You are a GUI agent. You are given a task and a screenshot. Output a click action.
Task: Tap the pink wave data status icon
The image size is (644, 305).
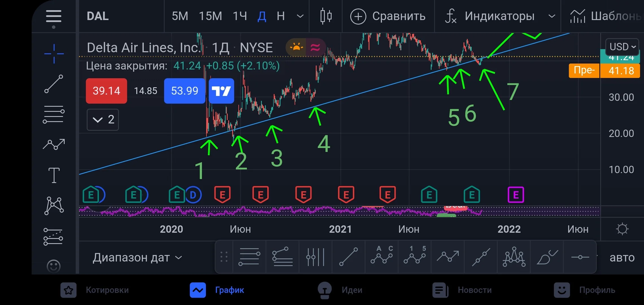(x=315, y=47)
